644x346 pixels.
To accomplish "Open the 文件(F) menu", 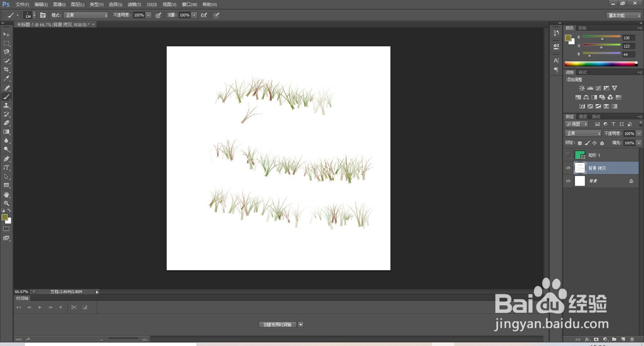I will point(22,4).
